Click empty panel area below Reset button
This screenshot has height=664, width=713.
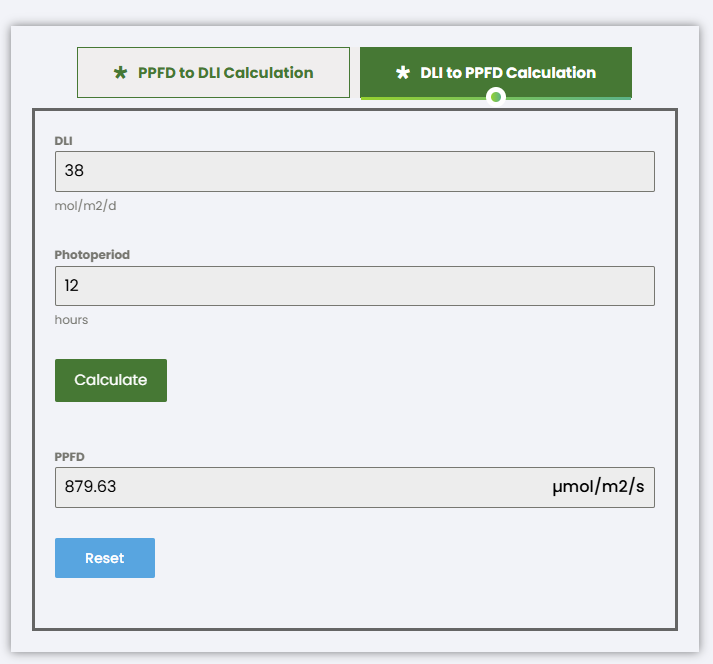pos(355,603)
